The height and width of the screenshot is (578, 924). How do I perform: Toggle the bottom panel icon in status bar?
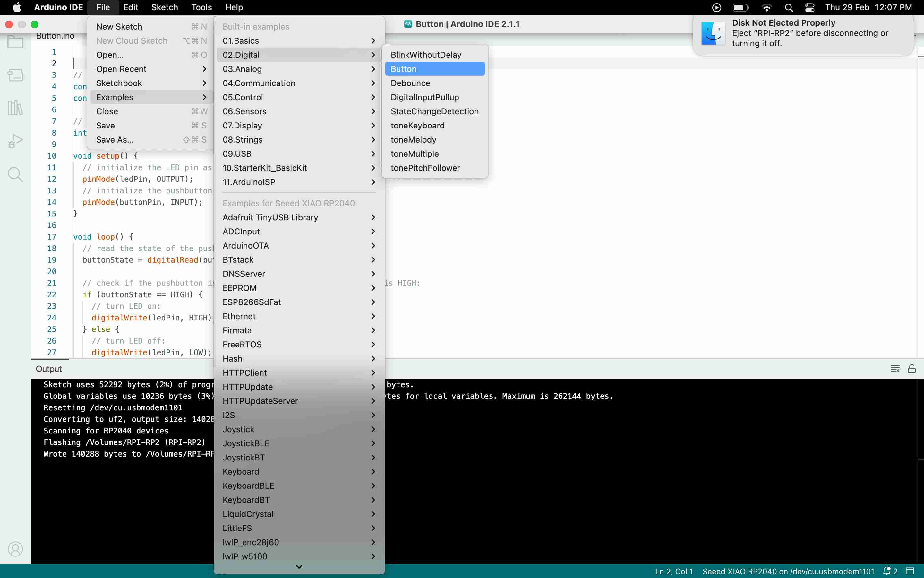coord(910,571)
